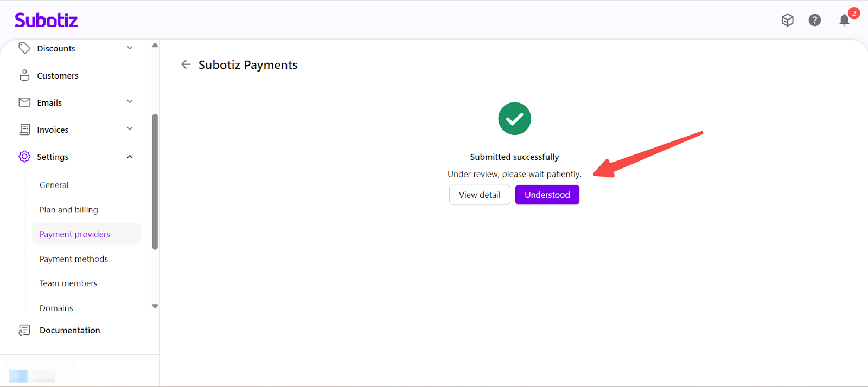
Task: Click the sidebar scroll down arrow
Action: [x=155, y=306]
